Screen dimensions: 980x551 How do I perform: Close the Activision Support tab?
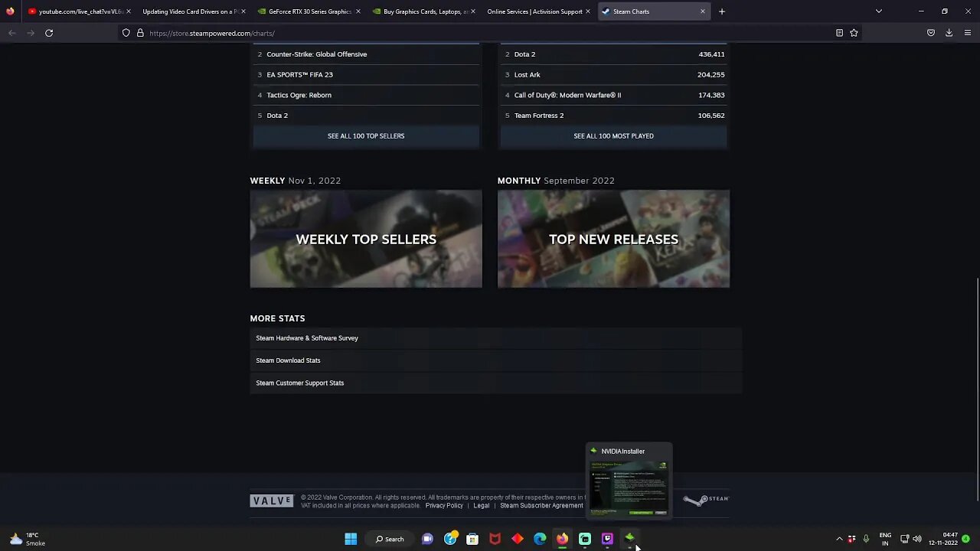587,11
